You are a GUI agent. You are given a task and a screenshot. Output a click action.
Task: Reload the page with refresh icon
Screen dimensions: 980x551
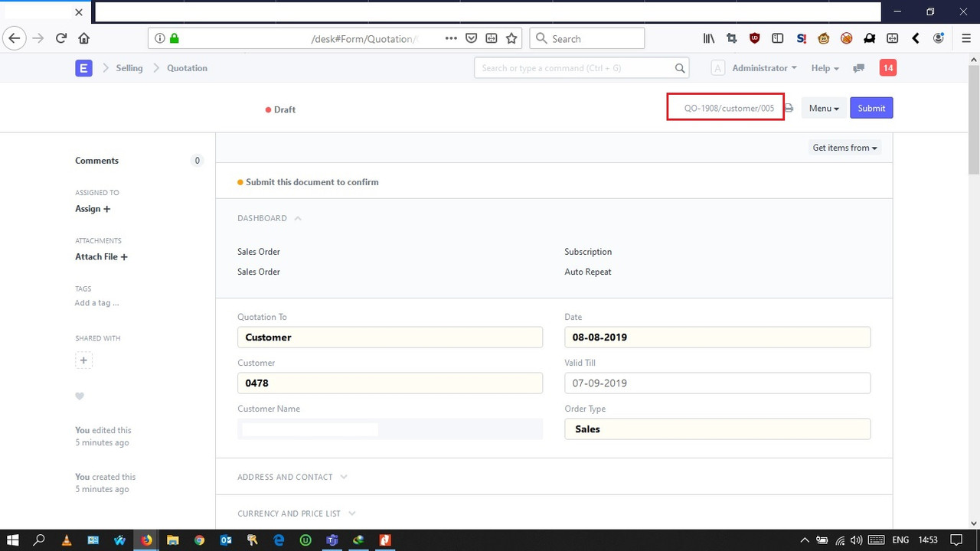(x=61, y=38)
